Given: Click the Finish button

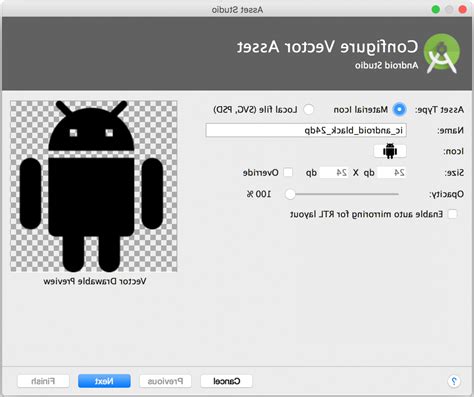Looking at the screenshot, I should coord(43,381).
